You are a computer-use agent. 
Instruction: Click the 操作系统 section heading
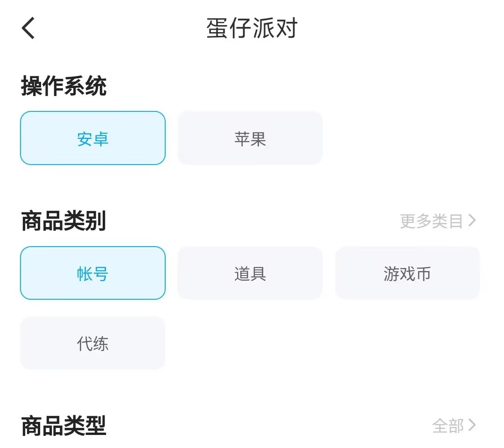pyautogui.click(x=64, y=87)
